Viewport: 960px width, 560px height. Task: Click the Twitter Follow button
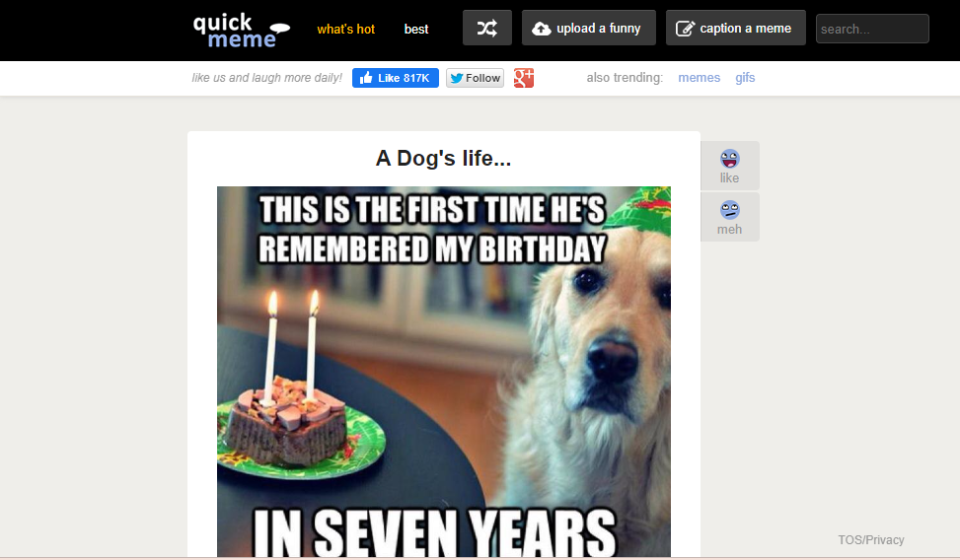476,78
